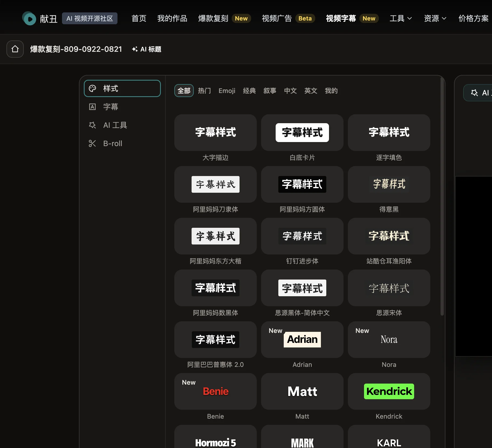This screenshot has width=492, height=448.
Task: Choose the 钉钉进步体 style card
Action: (302, 236)
